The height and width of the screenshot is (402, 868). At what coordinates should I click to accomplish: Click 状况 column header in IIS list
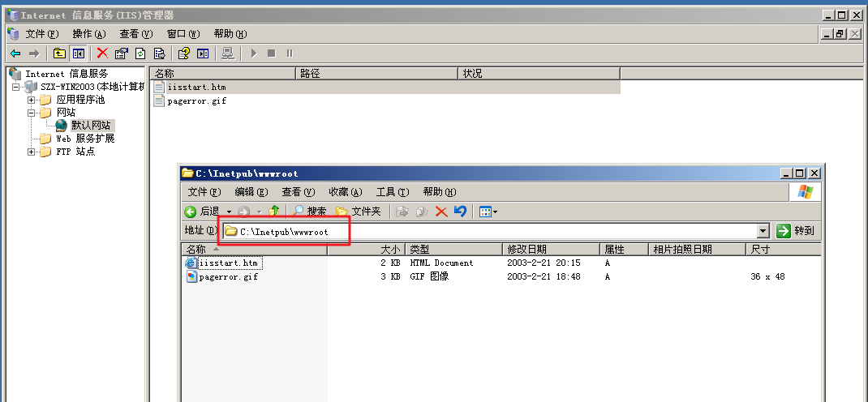point(539,74)
